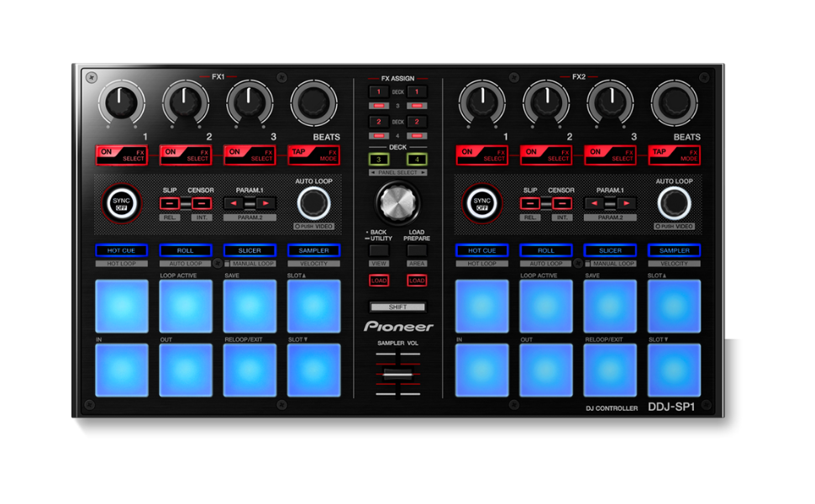Select ROLL mode on FX1 deck
This screenshot has width=815, height=504.
186,250
